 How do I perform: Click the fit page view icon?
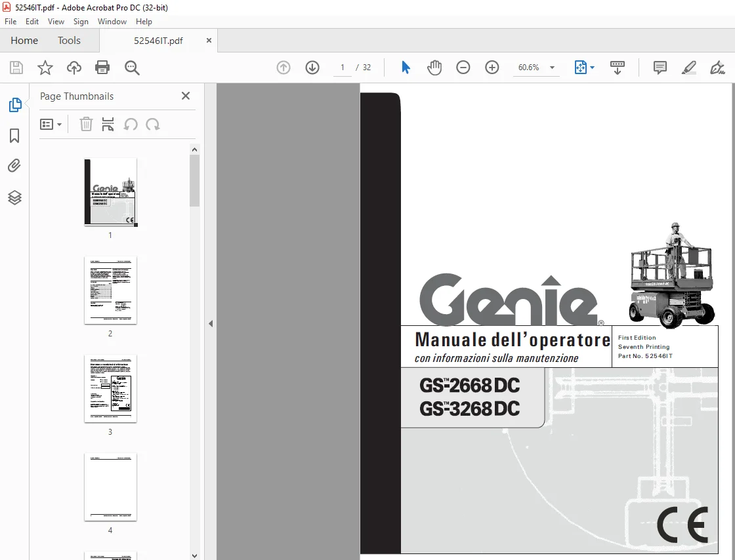(580, 68)
